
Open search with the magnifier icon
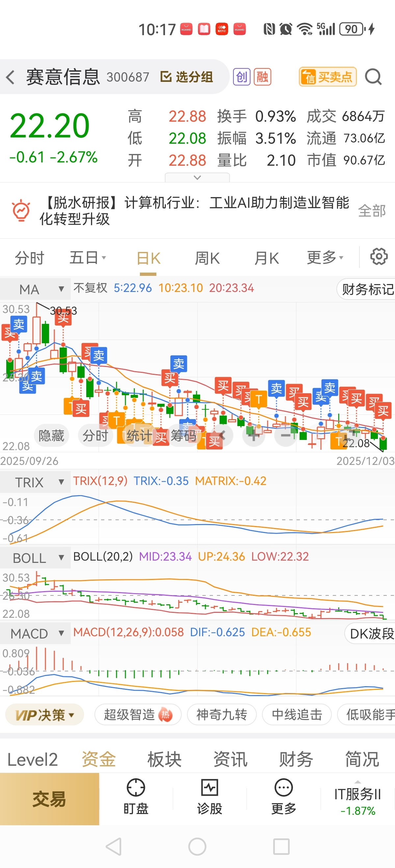click(x=373, y=77)
